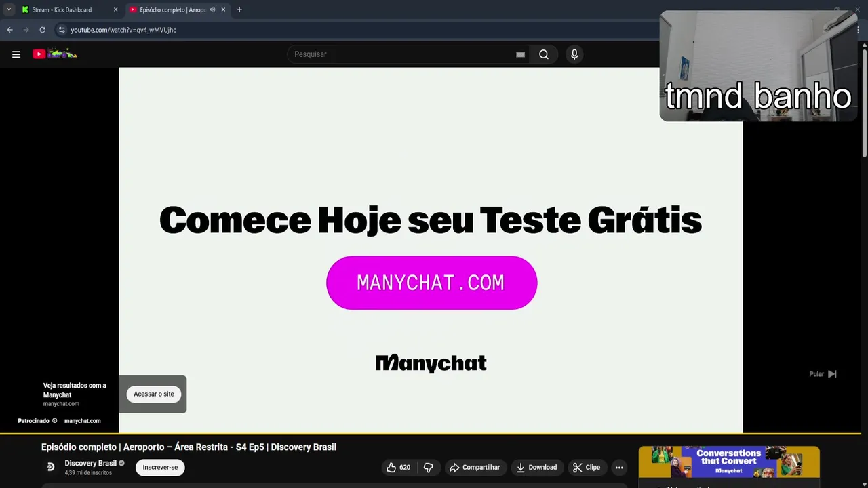The width and height of the screenshot is (868, 488).
Task: Like the video with 620 likes
Action: point(398,467)
